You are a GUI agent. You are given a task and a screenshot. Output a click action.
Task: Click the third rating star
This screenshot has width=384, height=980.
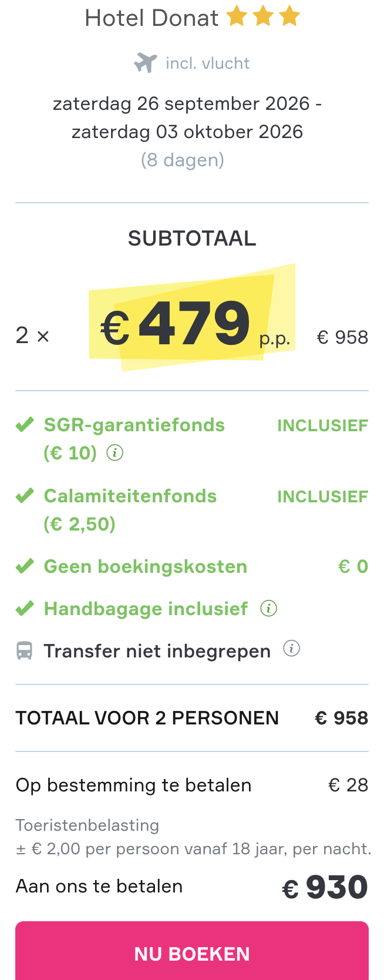289,17
